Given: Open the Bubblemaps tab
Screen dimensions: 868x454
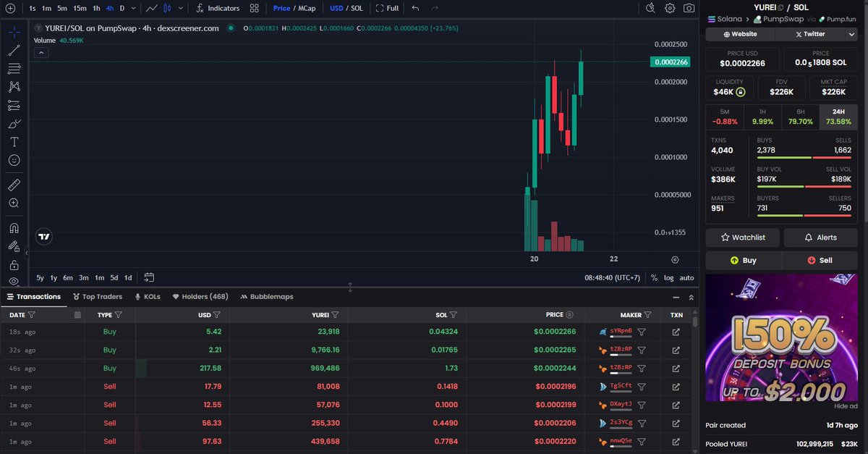Looking at the screenshot, I should (x=266, y=296).
